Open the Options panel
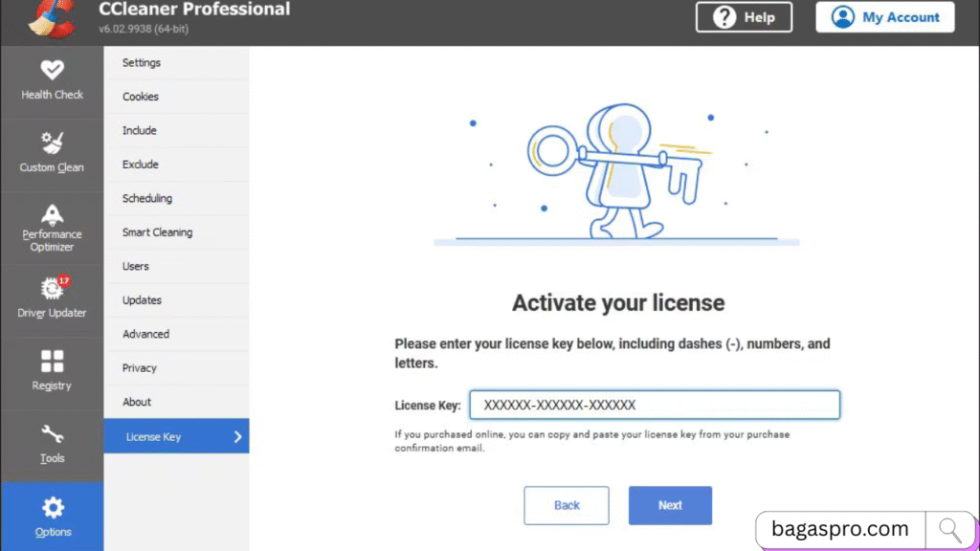980x551 pixels. coord(53,517)
